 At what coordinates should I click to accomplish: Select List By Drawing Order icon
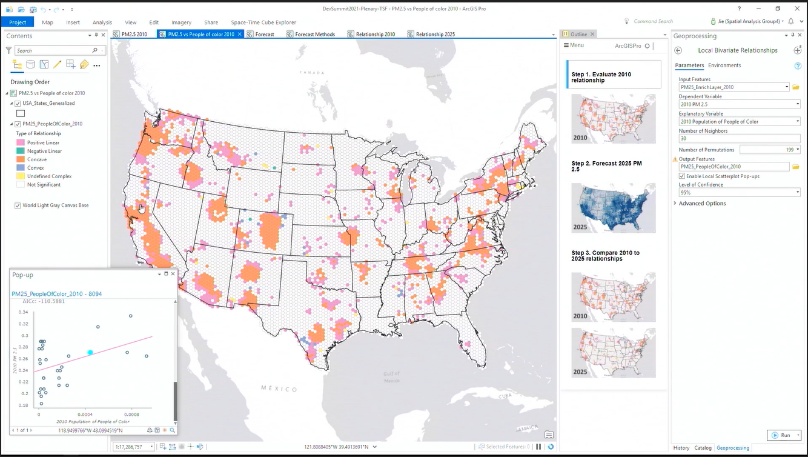pyautogui.click(x=17, y=64)
